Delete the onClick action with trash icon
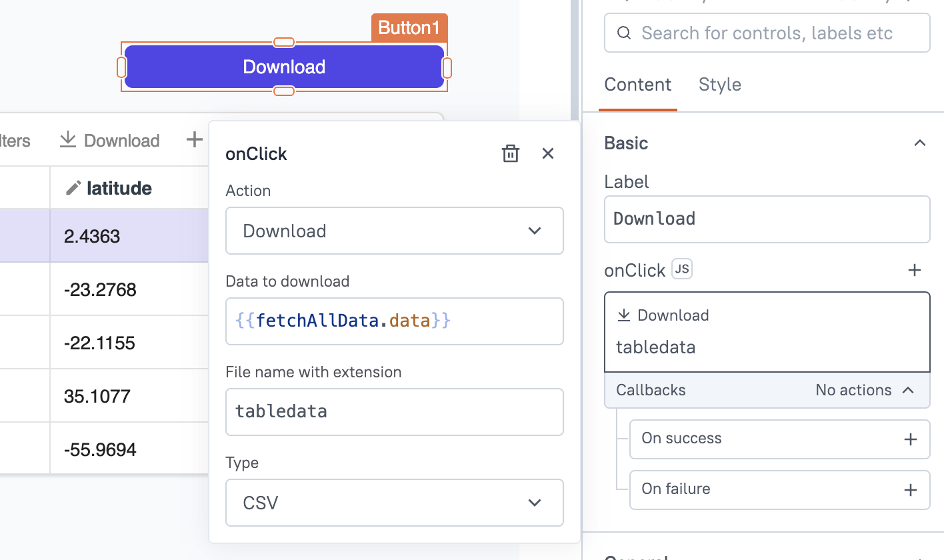The height and width of the screenshot is (560, 944). (510, 154)
